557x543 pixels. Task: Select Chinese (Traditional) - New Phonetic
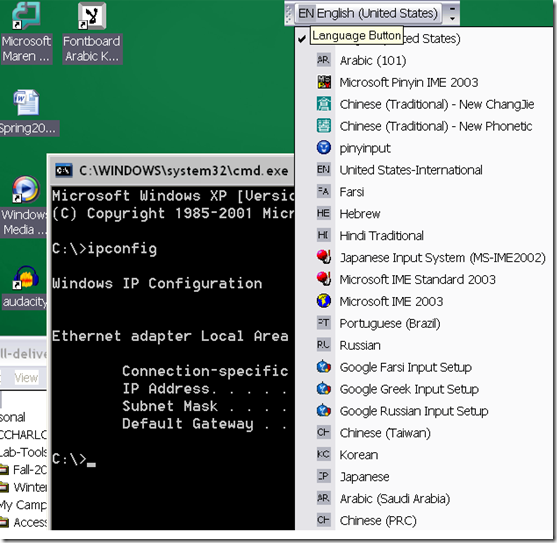pos(424,126)
